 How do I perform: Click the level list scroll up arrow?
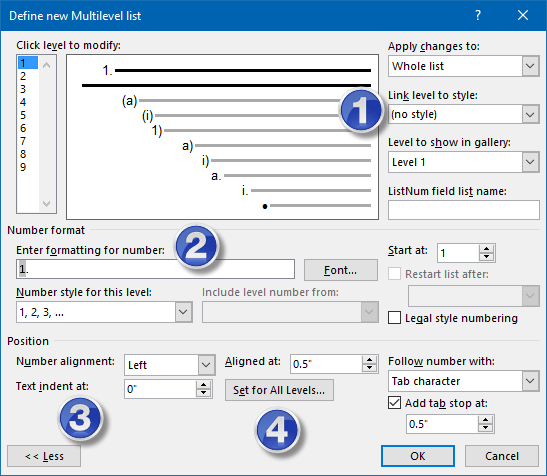coord(46,65)
